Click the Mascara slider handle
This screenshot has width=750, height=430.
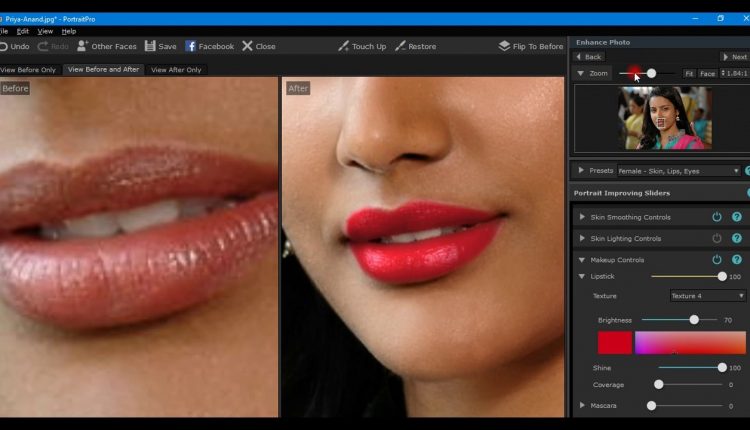coord(651,406)
